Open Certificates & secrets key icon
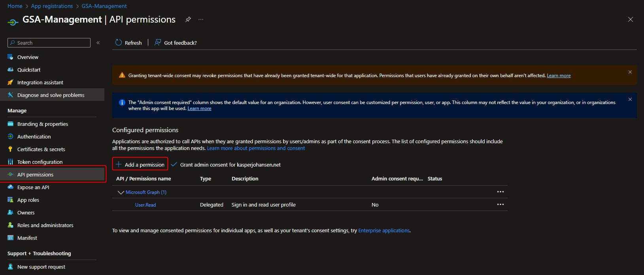The image size is (644, 275). (11, 149)
